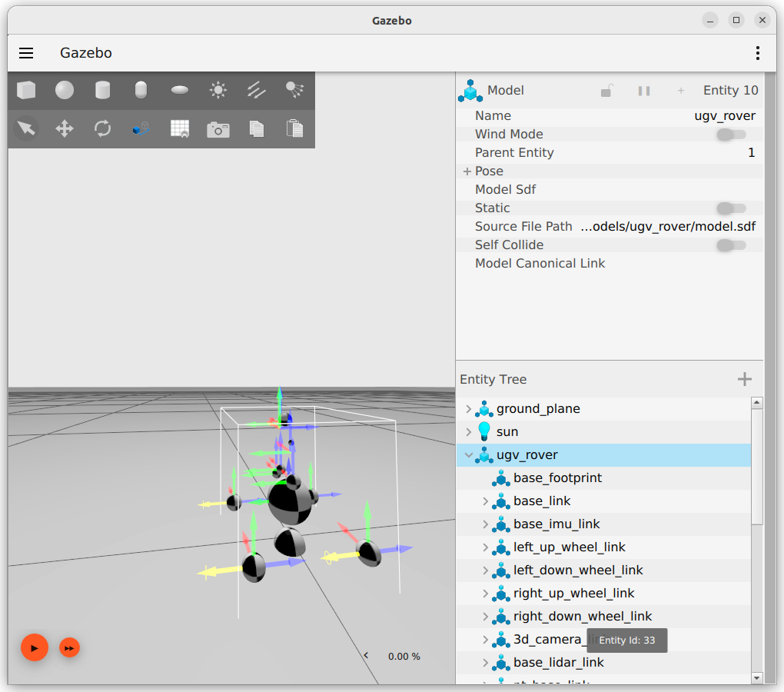This screenshot has height=692, width=784.
Task: Toggle the Self Collide switch
Action: (731, 245)
